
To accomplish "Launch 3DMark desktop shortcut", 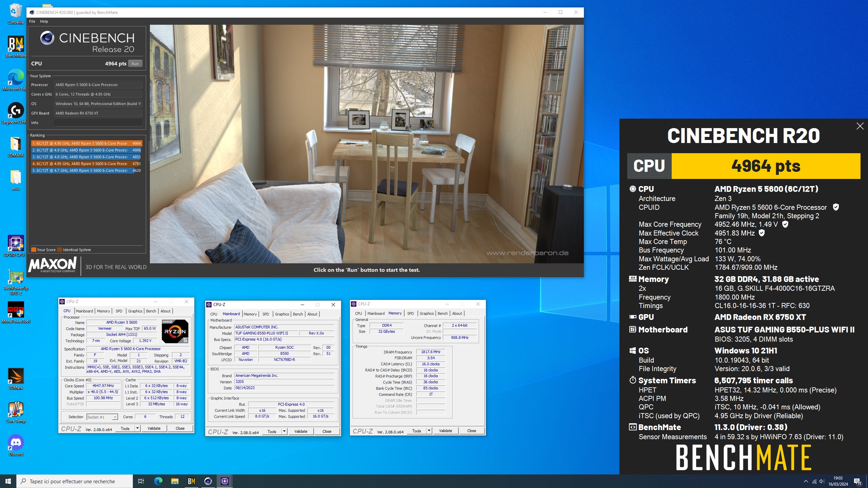I will [x=16, y=379].
